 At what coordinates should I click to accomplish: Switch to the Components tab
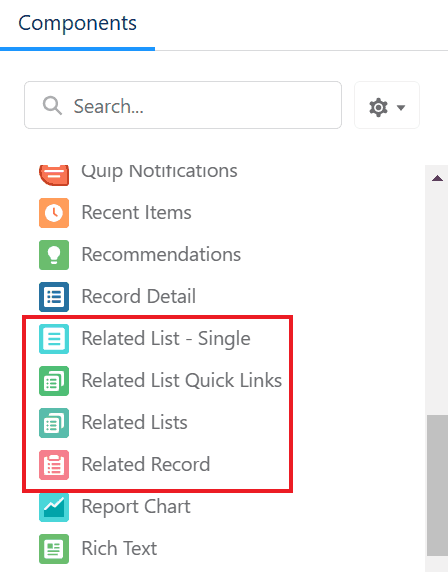coord(77,23)
